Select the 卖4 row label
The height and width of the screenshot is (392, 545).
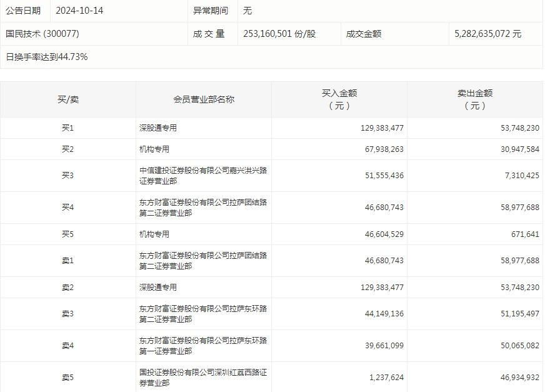click(67, 346)
